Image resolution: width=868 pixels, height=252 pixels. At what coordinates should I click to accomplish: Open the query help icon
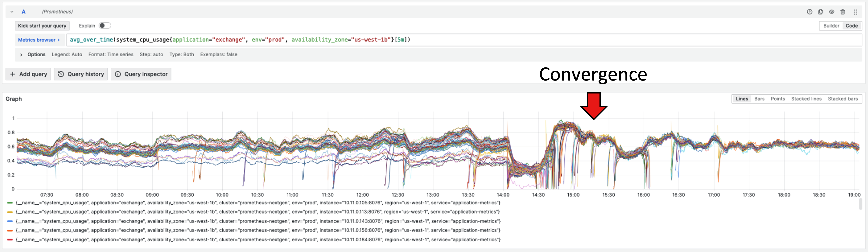tap(809, 12)
